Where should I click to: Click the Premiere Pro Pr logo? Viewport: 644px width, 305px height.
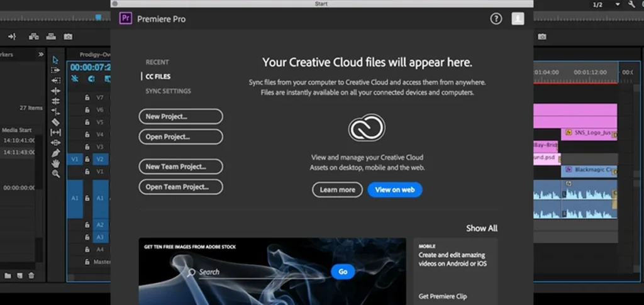pos(126,18)
